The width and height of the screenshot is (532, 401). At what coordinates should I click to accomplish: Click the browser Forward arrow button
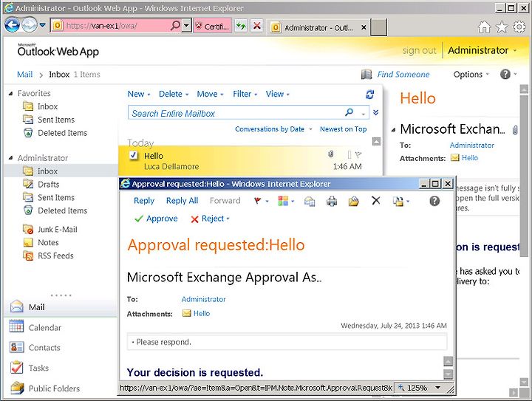coord(30,25)
